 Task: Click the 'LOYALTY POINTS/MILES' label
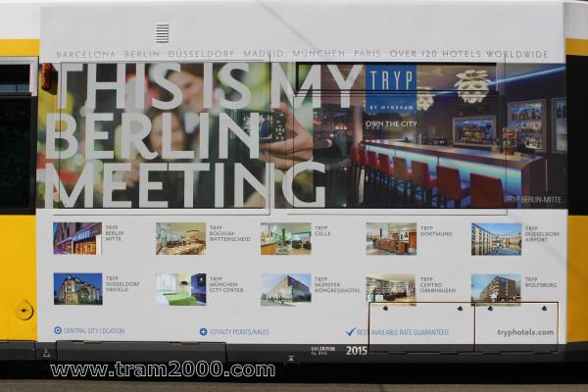pyautogui.click(x=239, y=332)
